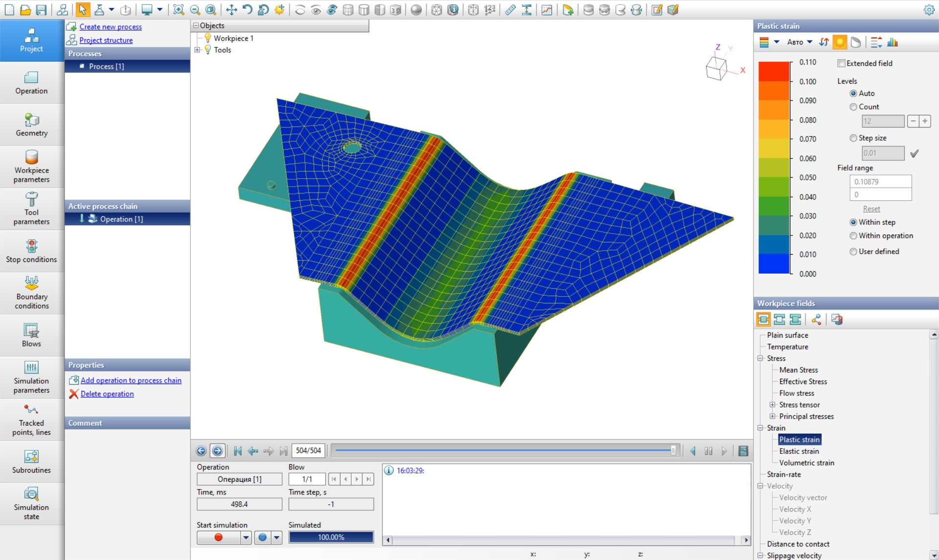Choose the Within operation radio option

click(853, 236)
